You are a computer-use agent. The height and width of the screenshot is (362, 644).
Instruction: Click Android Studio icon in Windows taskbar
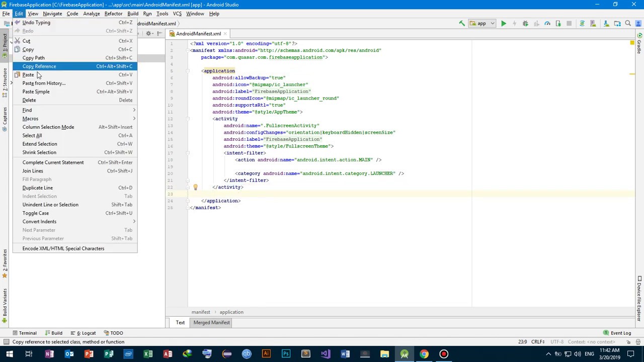coord(404,354)
